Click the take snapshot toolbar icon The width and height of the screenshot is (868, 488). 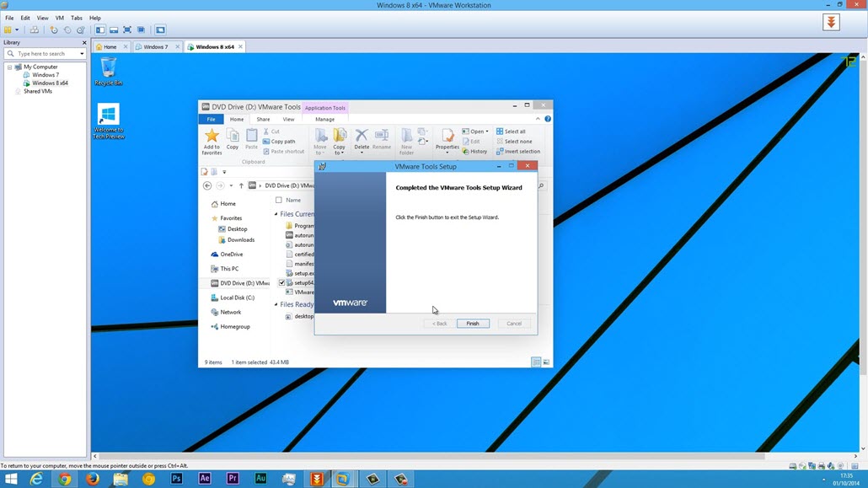click(54, 29)
